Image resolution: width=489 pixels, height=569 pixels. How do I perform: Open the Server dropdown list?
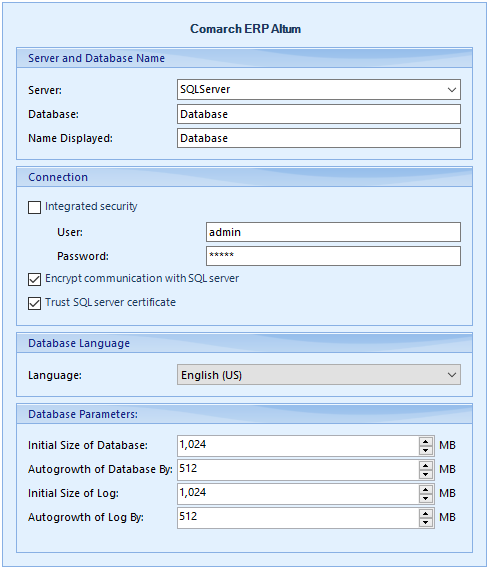point(452,90)
